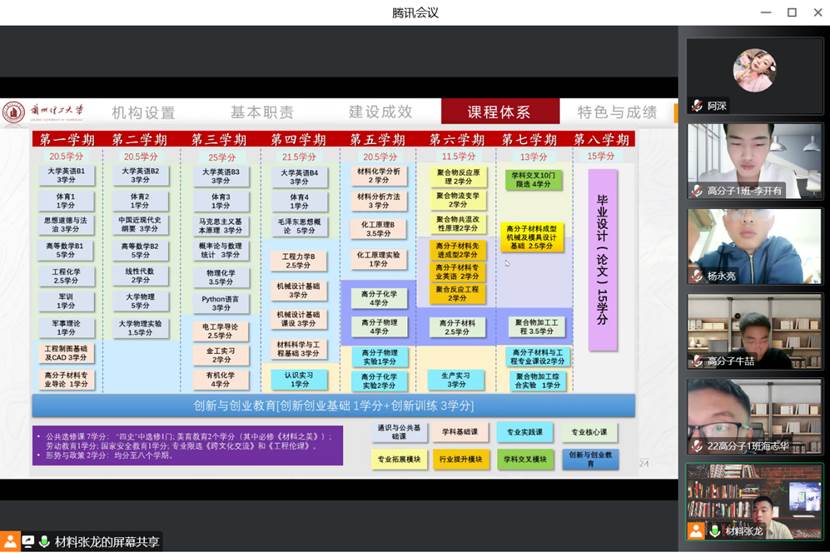
Task: Maximize the 腾讯会议 window
Action: click(x=791, y=12)
